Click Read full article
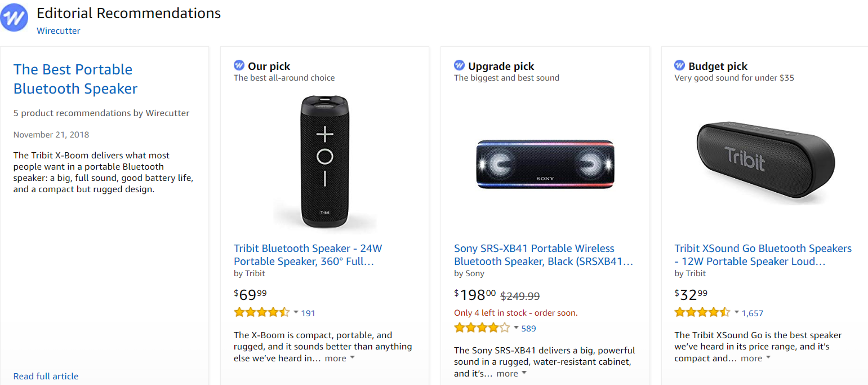868x385 pixels. tap(46, 376)
